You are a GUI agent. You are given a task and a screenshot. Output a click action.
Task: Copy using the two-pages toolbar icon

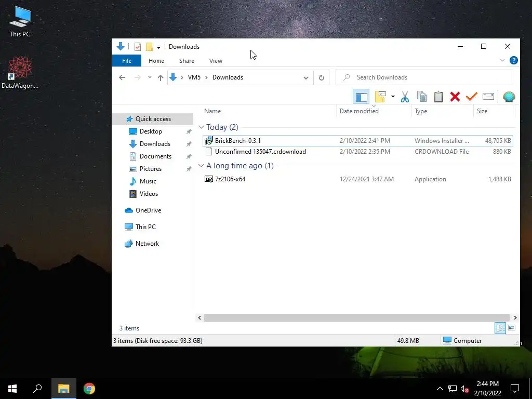(x=422, y=97)
